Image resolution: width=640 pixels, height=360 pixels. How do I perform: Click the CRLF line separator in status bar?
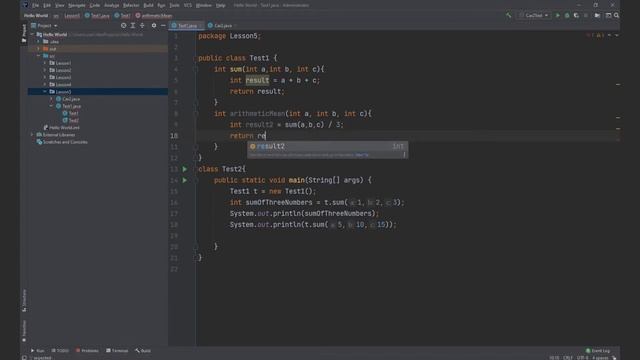point(568,358)
